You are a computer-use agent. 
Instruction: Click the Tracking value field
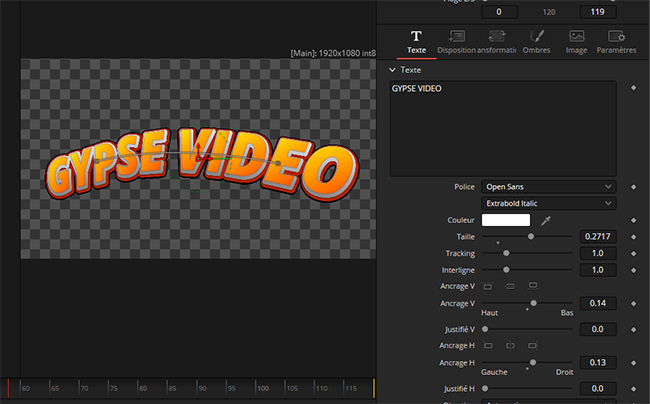coord(598,253)
